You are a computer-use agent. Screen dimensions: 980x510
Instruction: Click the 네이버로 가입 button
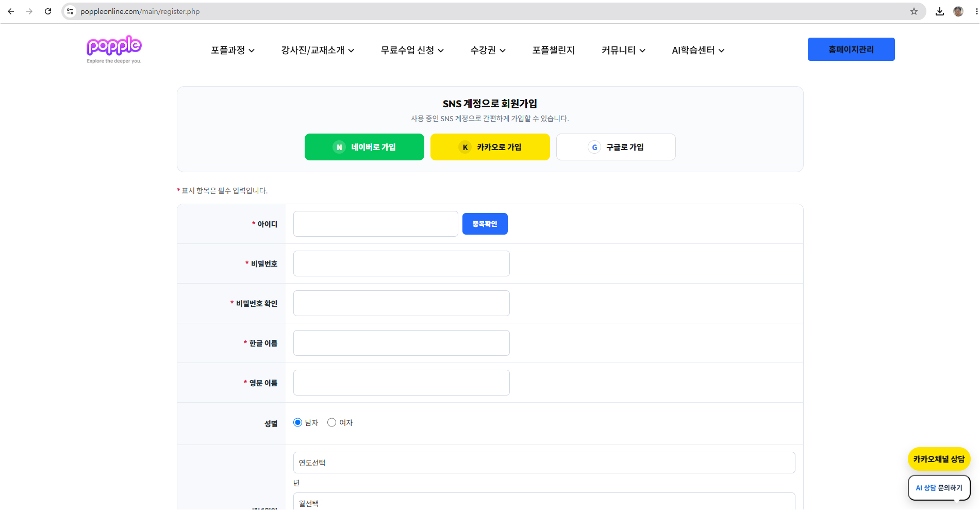pos(364,147)
